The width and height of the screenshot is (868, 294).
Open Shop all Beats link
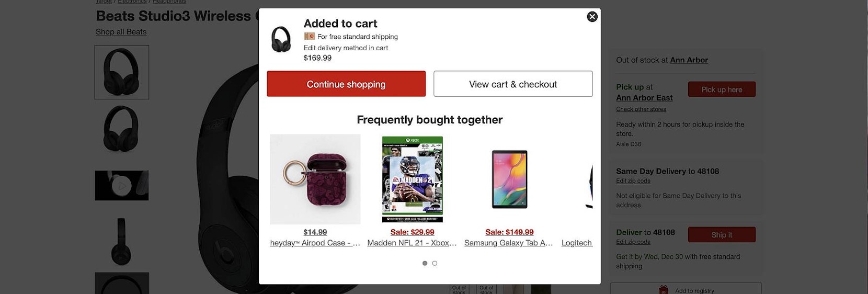(121, 32)
